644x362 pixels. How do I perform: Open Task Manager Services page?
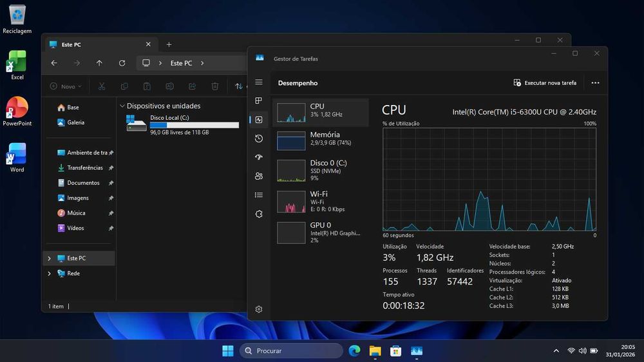coord(259,214)
